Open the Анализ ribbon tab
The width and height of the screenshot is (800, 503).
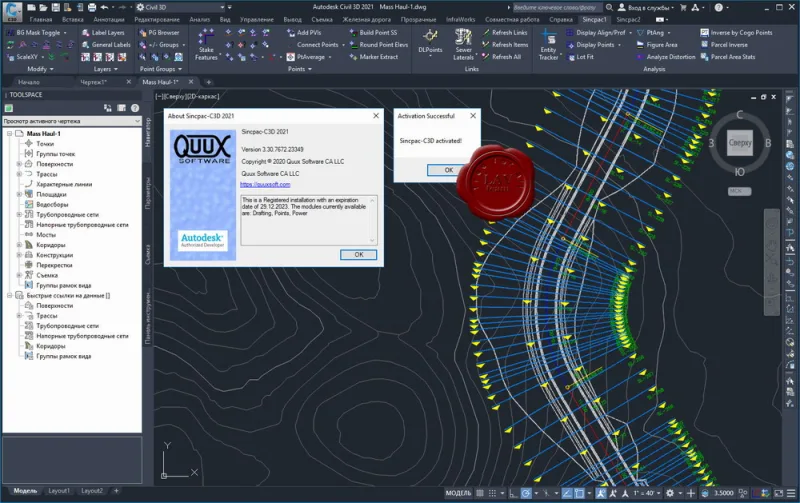[199, 19]
